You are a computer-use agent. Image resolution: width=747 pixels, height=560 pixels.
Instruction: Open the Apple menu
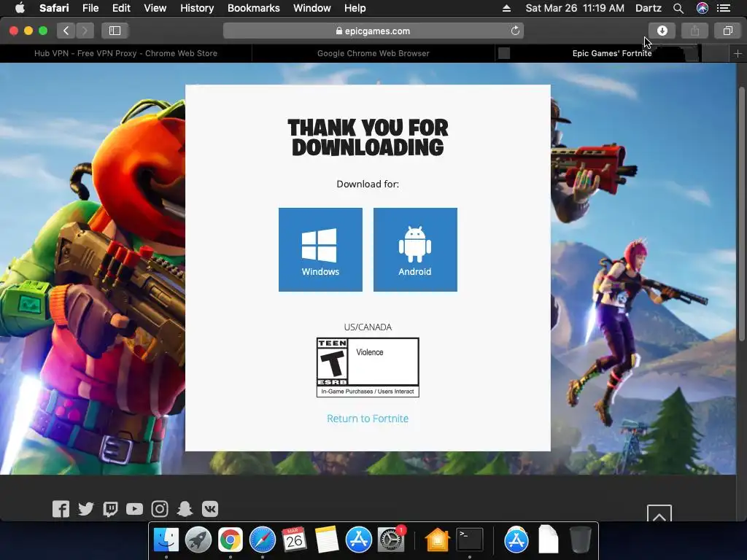20,8
